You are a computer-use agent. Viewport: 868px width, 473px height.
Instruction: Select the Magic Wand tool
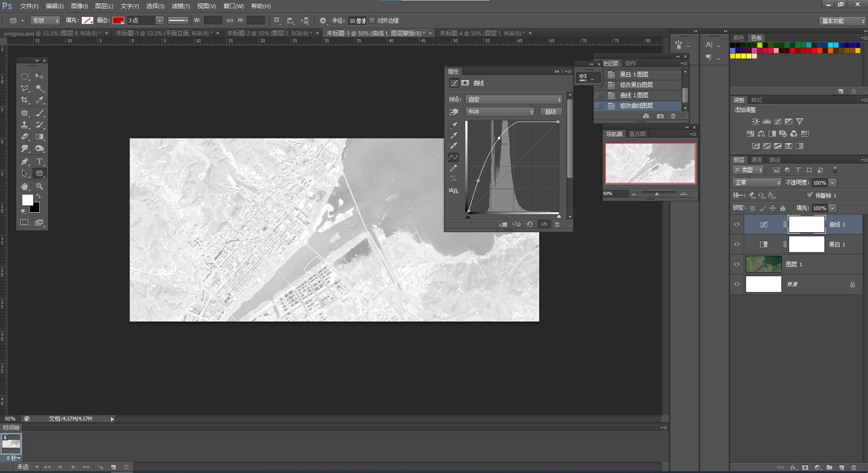[x=39, y=88]
